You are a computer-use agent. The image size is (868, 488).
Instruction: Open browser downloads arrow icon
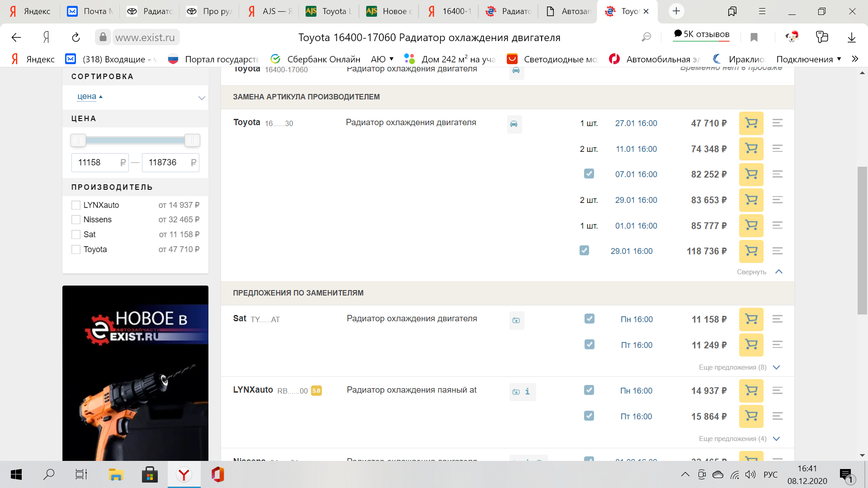(851, 38)
